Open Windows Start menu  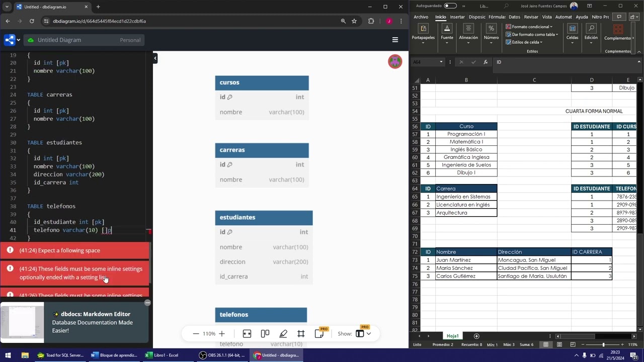coord(8,355)
